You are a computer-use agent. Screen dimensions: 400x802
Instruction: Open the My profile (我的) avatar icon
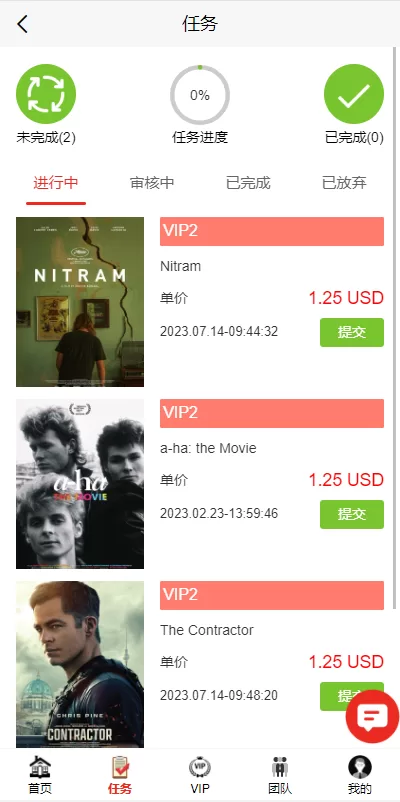[x=360, y=767]
